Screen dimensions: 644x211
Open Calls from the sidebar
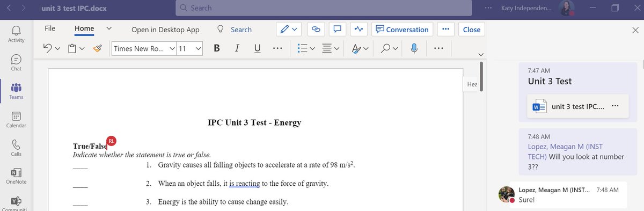[16, 148]
